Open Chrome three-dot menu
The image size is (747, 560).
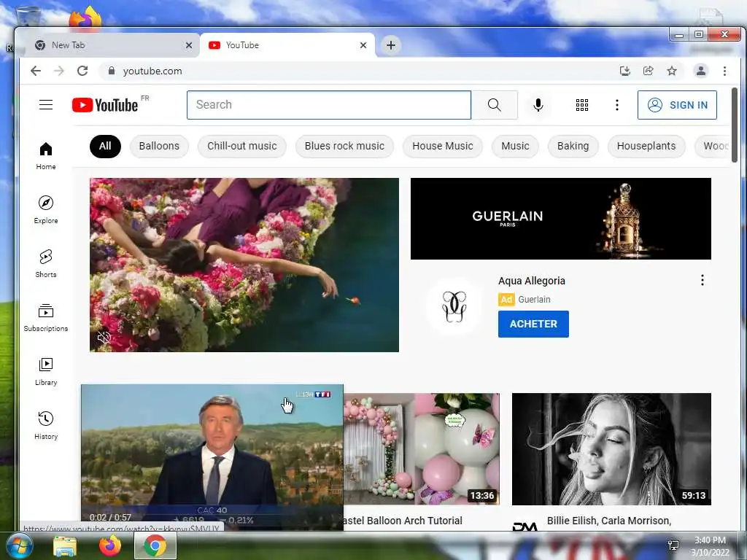(x=724, y=71)
